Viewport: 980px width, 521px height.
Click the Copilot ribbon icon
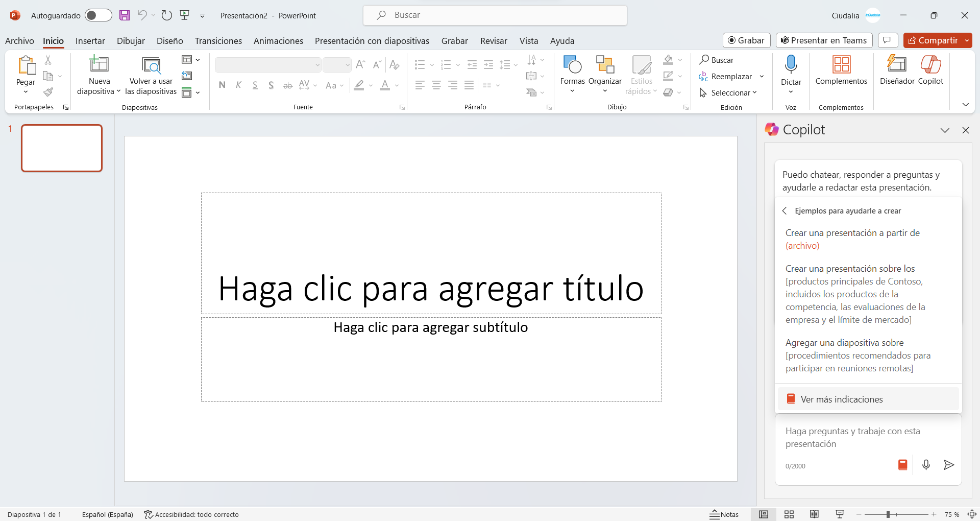click(x=930, y=70)
